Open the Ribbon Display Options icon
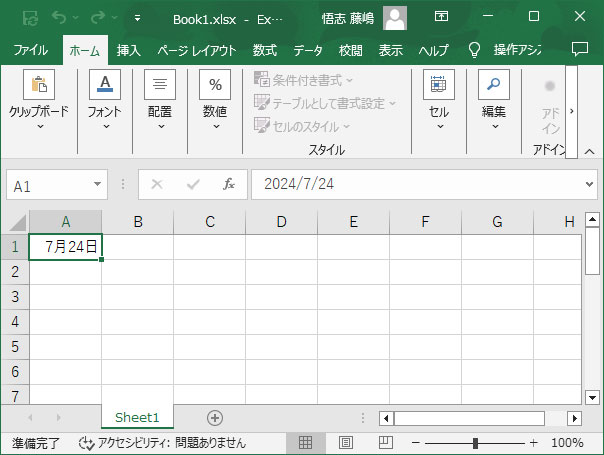Viewport: 604px width, 455px height. [441, 16]
